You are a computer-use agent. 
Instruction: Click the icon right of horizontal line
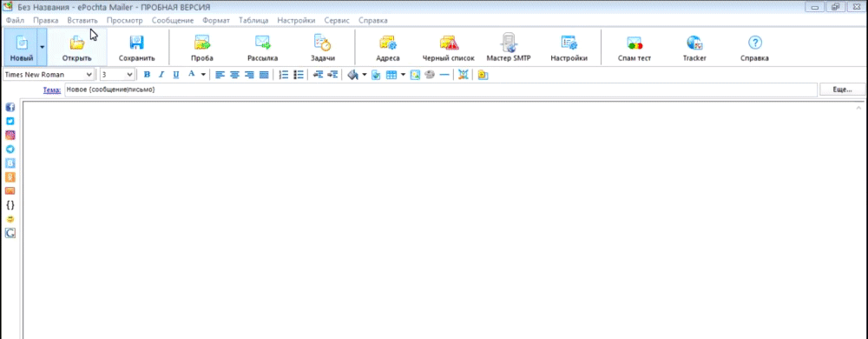point(464,74)
